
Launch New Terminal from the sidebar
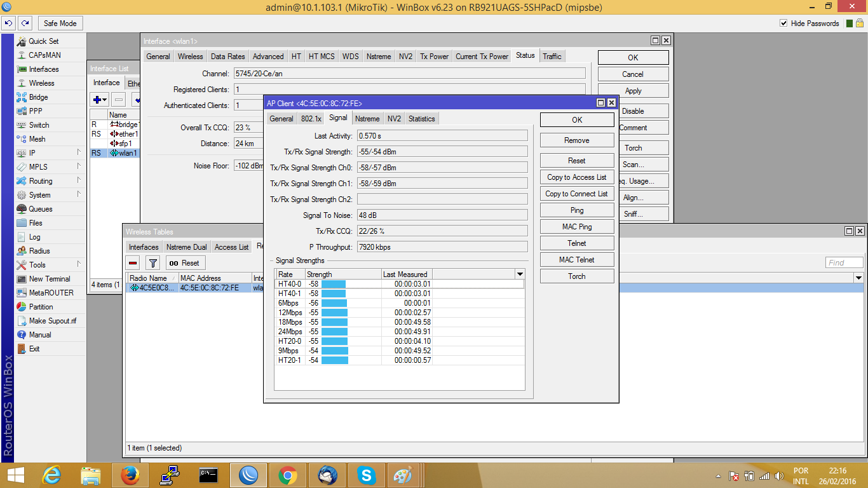pyautogui.click(x=50, y=279)
